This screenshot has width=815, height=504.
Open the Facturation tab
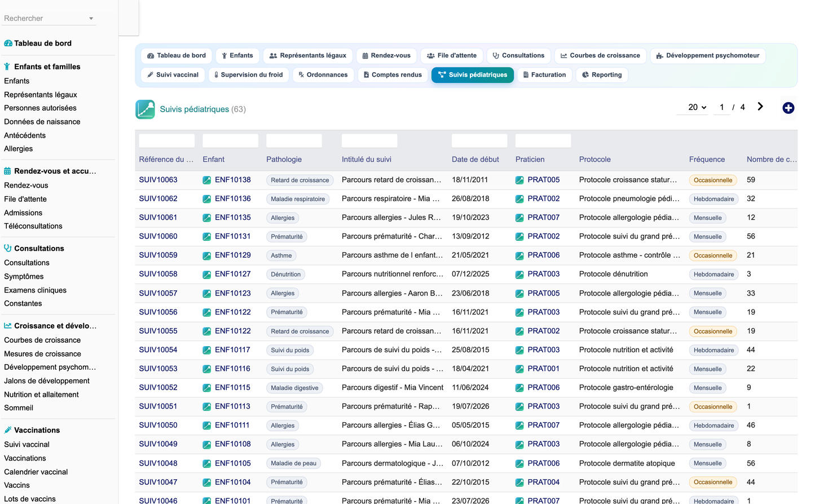[x=544, y=75]
